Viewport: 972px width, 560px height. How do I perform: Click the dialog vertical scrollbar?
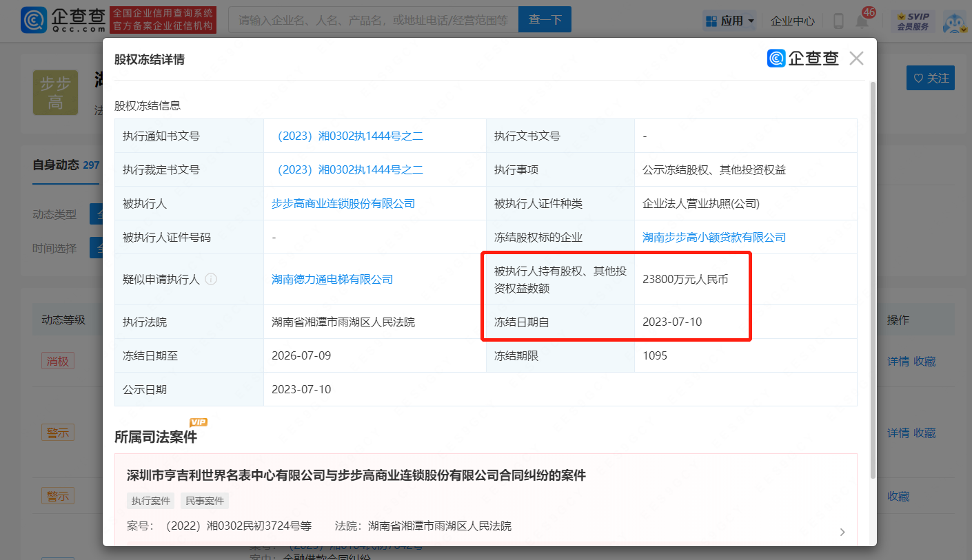pyautogui.click(x=873, y=280)
